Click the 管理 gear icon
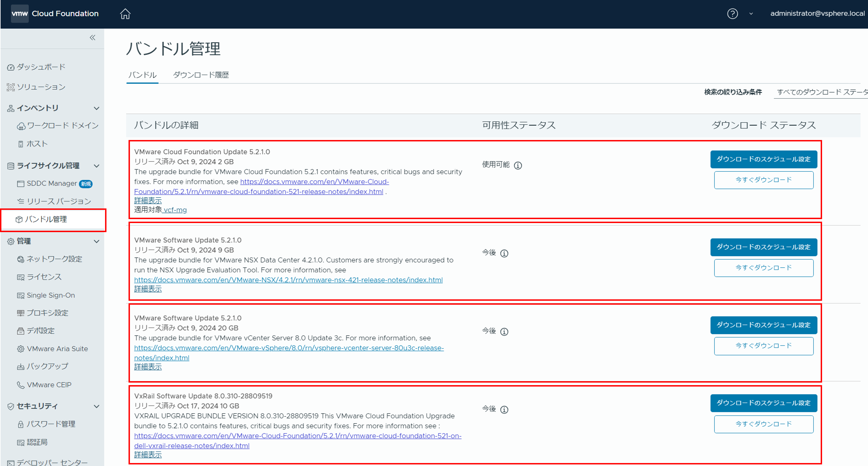868x466 pixels. pos(11,241)
